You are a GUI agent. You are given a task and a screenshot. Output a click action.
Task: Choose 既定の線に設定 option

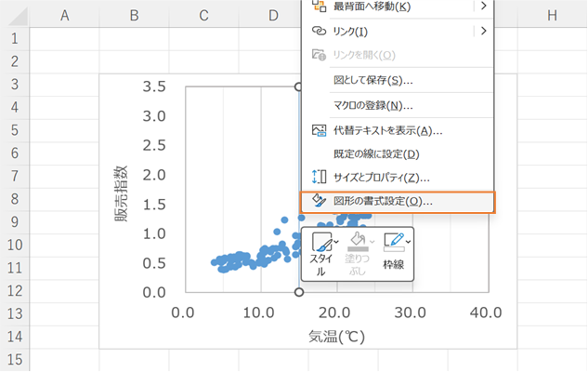pyautogui.click(x=376, y=153)
